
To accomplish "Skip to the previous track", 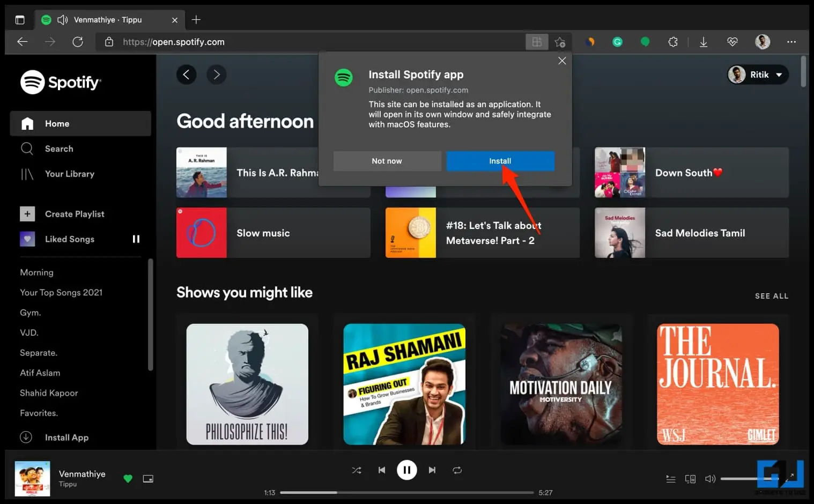I will click(382, 470).
